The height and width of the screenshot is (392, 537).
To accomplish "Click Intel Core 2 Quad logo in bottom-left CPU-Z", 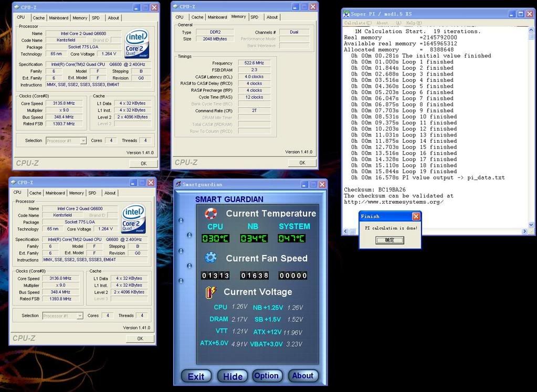I will point(133,219).
